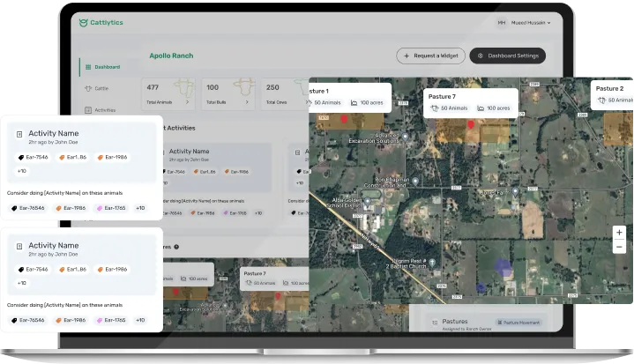The height and width of the screenshot is (364, 634).
Task: Click the Pasture Movement button
Action: tap(518, 323)
